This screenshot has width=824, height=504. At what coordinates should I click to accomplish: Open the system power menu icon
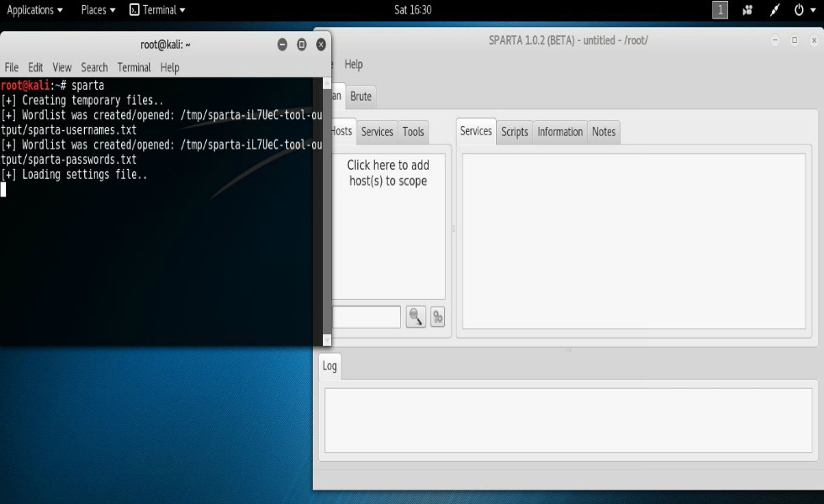(x=799, y=10)
